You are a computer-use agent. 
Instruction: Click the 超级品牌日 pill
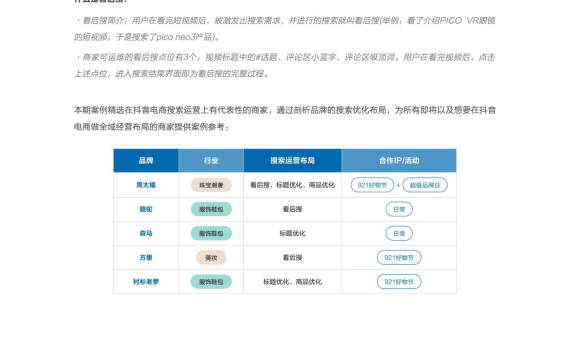point(425,185)
